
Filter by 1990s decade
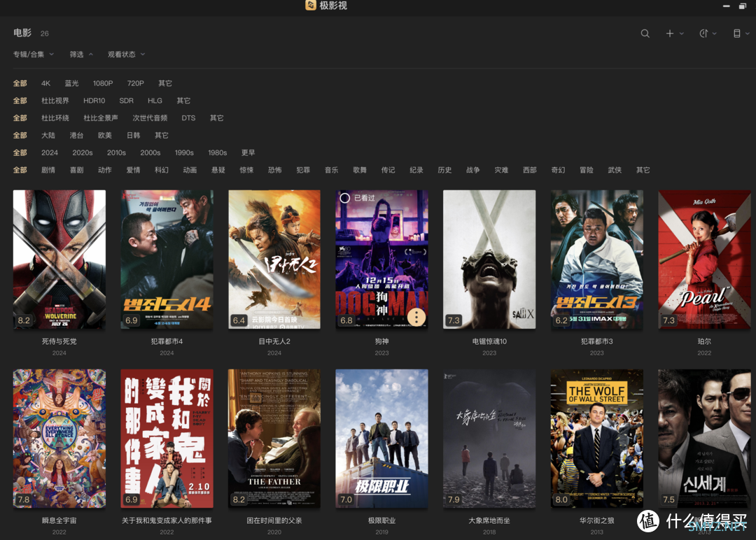[x=184, y=152]
